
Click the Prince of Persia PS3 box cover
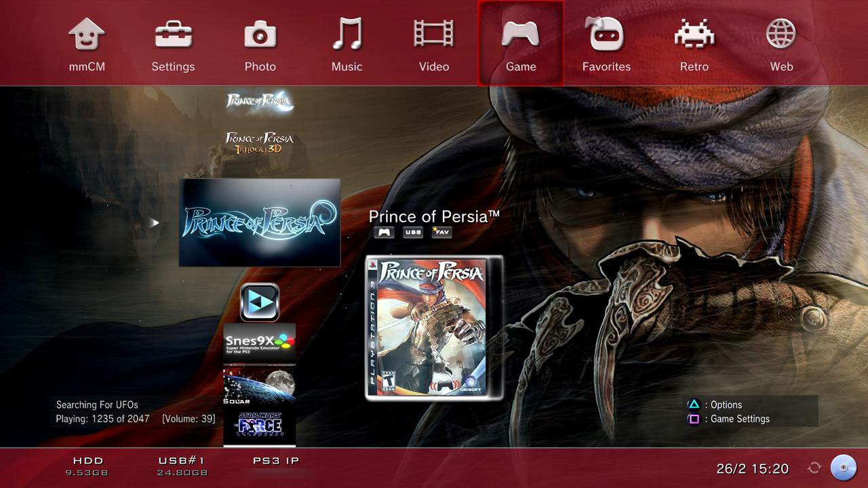pos(433,327)
